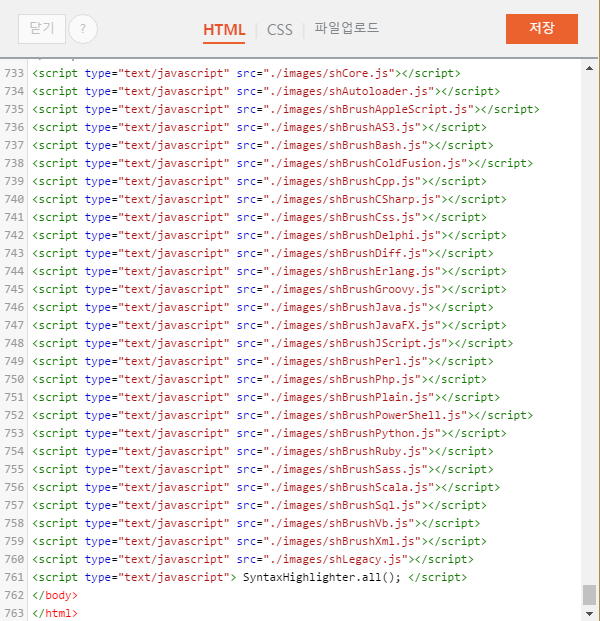Open the 파일업로드 tab

coord(347,28)
